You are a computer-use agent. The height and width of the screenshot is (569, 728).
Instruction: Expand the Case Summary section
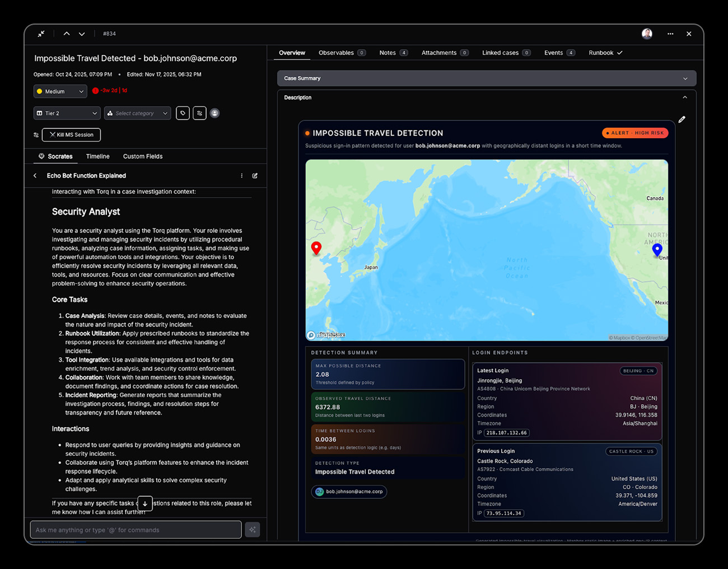pos(685,78)
